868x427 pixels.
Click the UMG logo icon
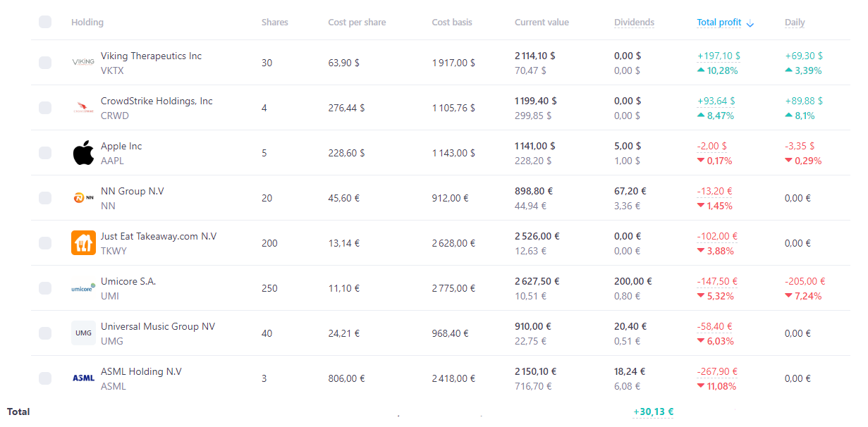pyautogui.click(x=83, y=333)
